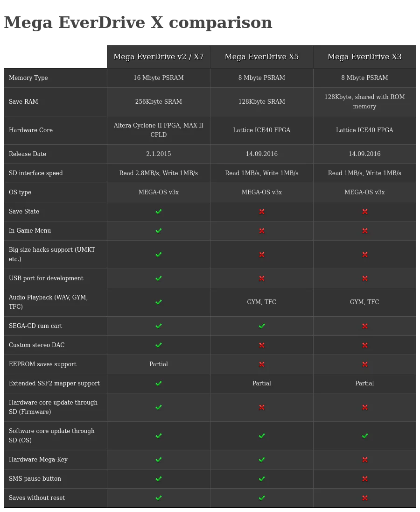
Task: Click the Hardware Mega-Key cross under X3
Action: click(365, 460)
